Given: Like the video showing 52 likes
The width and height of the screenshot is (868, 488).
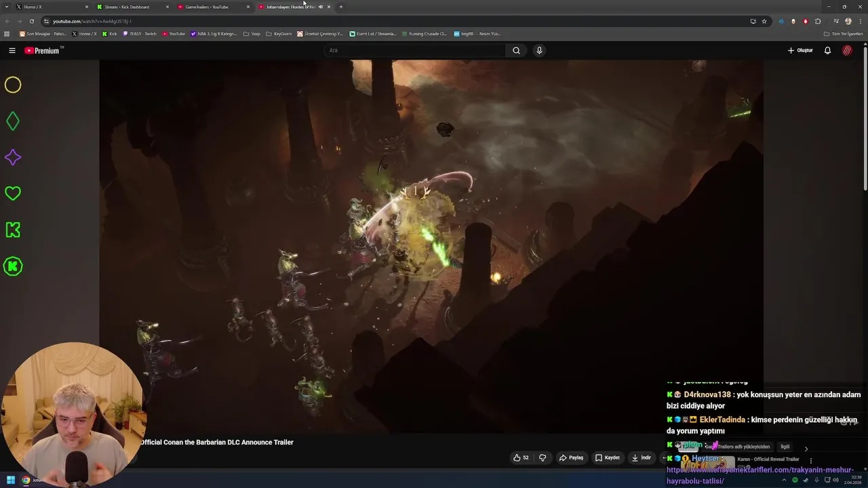Looking at the screenshot, I should coord(521,457).
